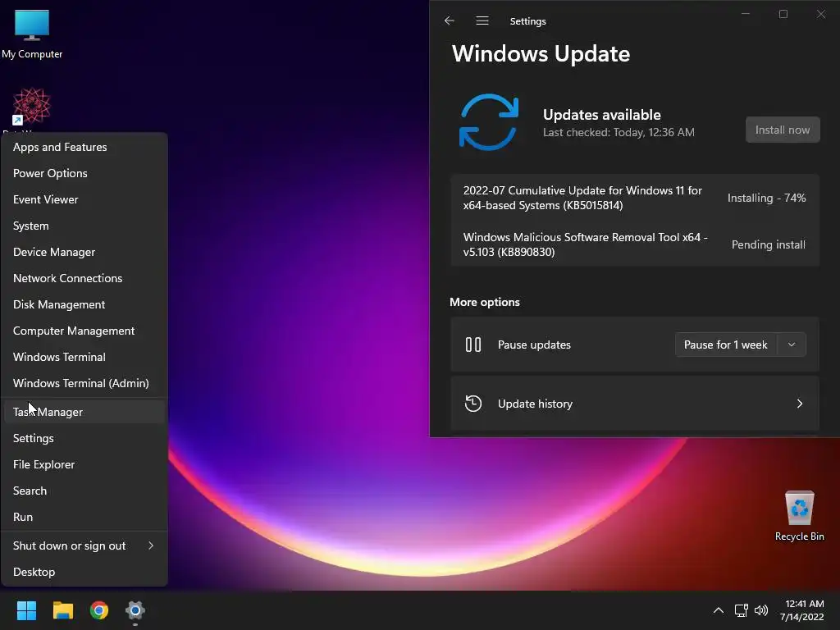Viewport: 840px width, 630px height.
Task: Open Run from the context menu
Action: click(x=84, y=517)
